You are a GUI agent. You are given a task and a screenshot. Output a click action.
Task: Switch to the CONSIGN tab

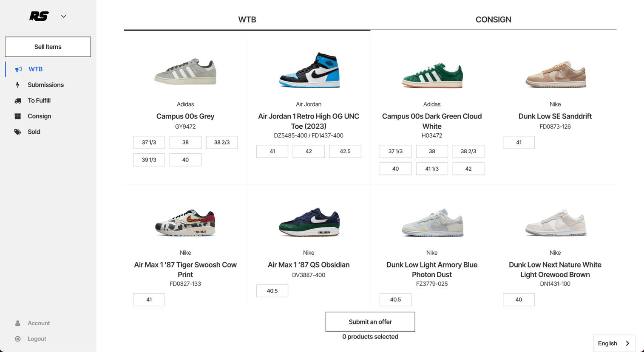[x=493, y=20]
